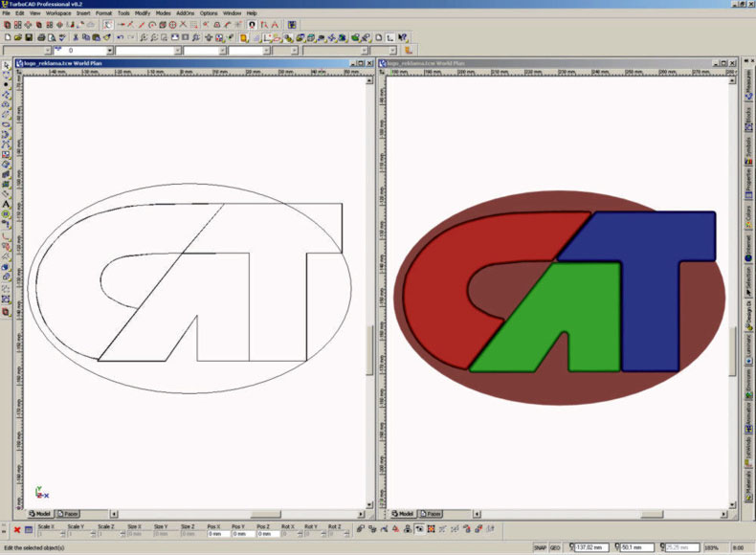Click the first icon right of Rot Z field
The image size is (756, 555).
pyautogui.click(x=360, y=529)
